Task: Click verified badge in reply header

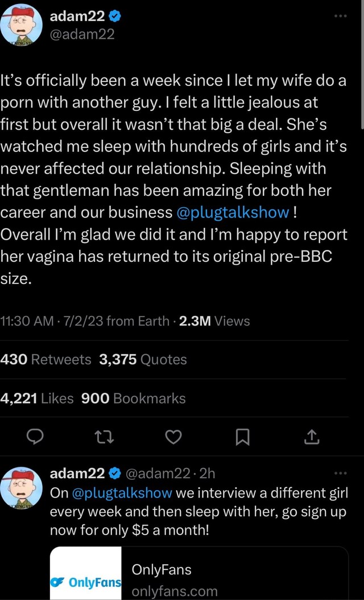Action: coord(115,474)
